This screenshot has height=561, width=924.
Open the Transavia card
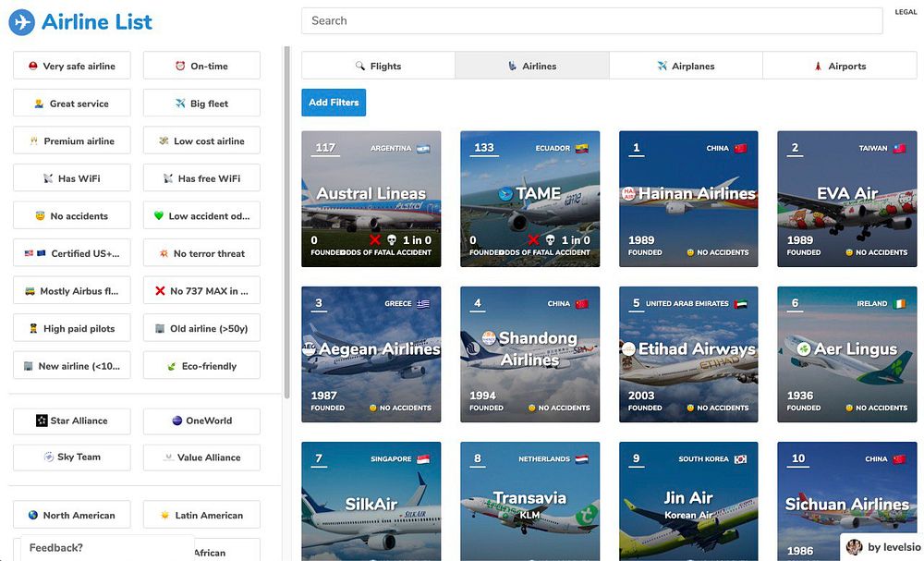click(529, 502)
